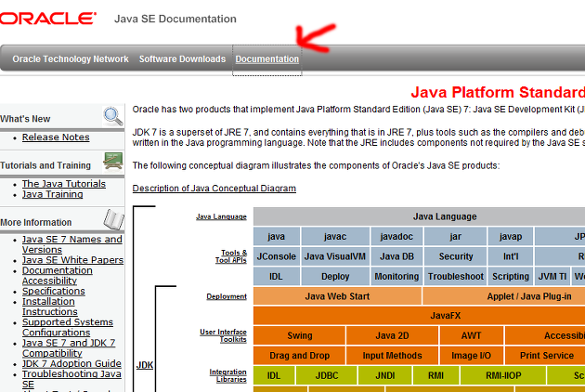Click the Integration Libraries label link
Screen dimensions: 585x392
(227, 375)
